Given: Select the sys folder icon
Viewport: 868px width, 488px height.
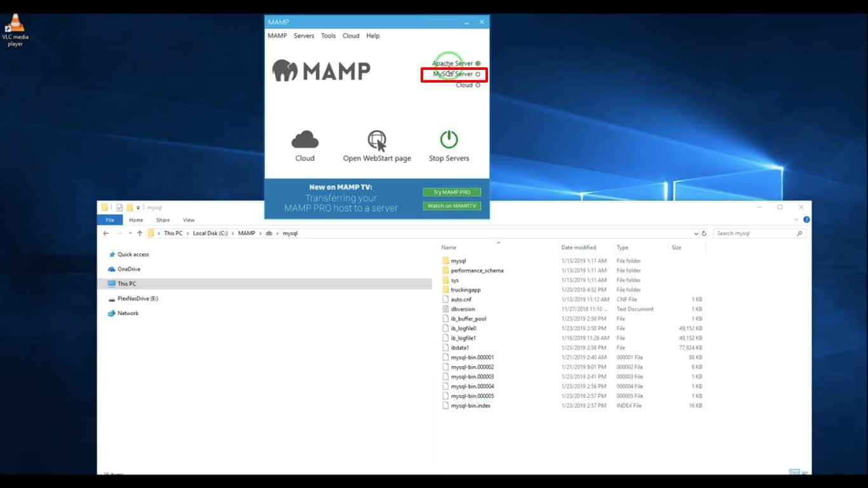Looking at the screenshot, I should 445,280.
